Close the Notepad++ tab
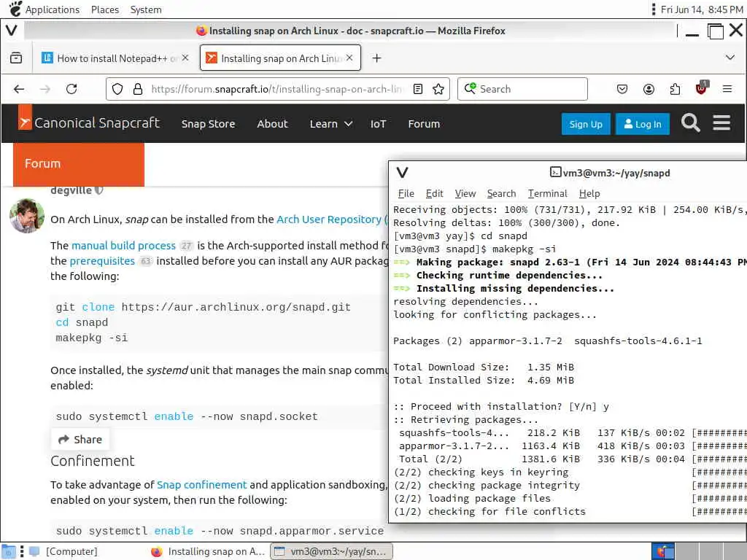This screenshot has height=560, width=747. pos(185,58)
